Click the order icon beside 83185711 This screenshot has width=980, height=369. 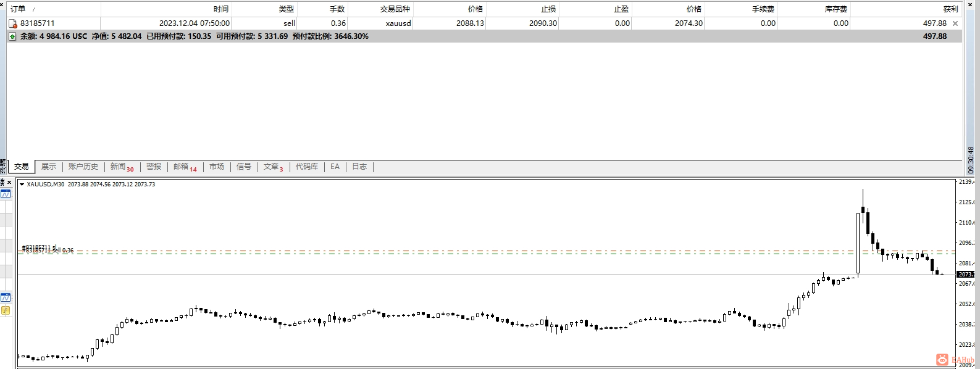pyautogui.click(x=12, y=23)
